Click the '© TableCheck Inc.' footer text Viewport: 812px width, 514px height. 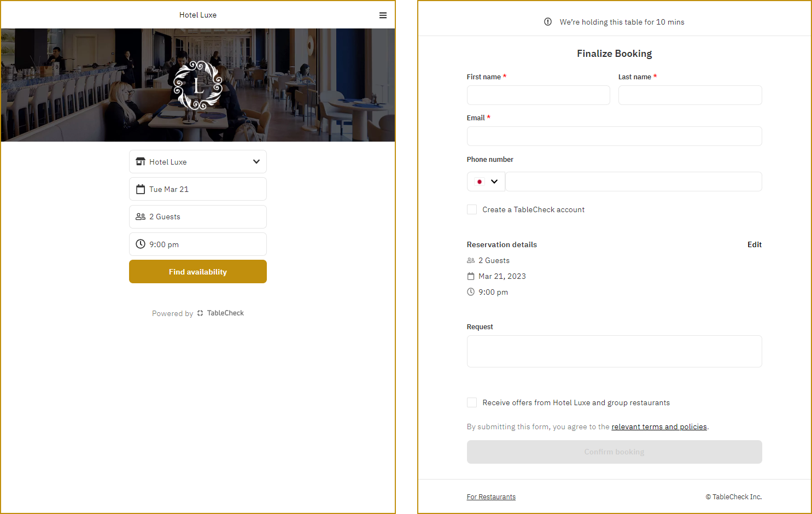pyautogui.click(x=734, y=497)
